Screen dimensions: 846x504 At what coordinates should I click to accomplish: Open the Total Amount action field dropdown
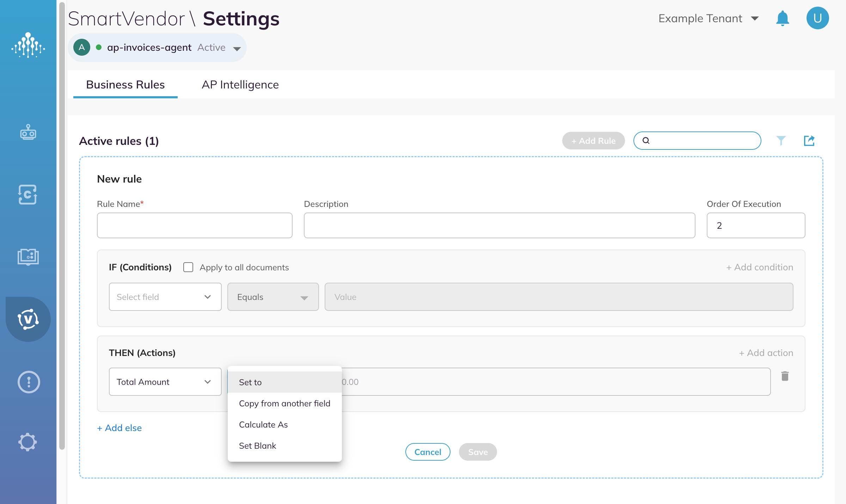(x=165, y=382)
